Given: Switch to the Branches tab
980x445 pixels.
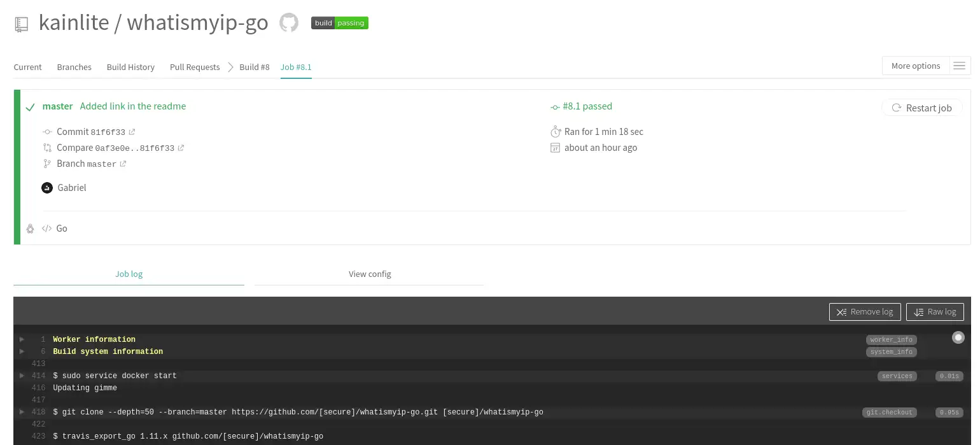Looking at the screenshot, I should (x=74, y=67).
